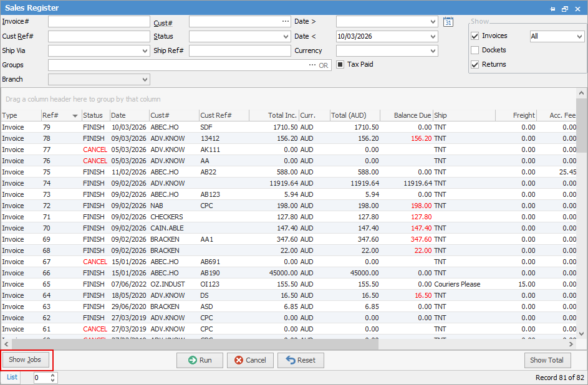Click the Invoice# input field
Viewport: 588px width, 385px height.
[x=99, y=22]
